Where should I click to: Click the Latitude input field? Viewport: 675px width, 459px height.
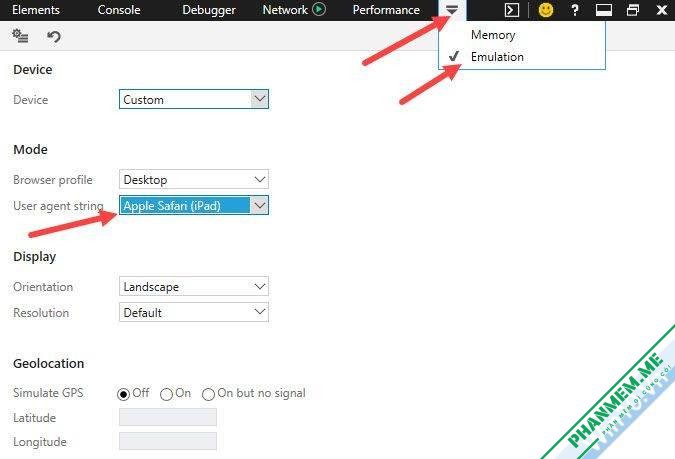pos(168,417)
